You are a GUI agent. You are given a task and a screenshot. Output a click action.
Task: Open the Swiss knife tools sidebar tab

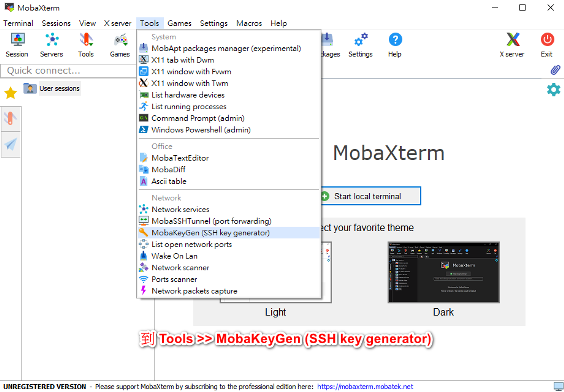[11, 119]
